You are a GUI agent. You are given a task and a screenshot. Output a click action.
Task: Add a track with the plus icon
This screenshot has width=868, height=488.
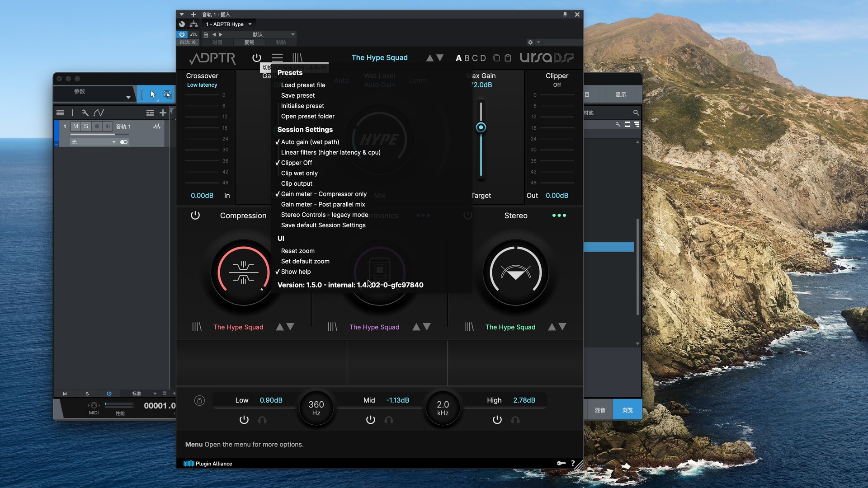point(163,113)
